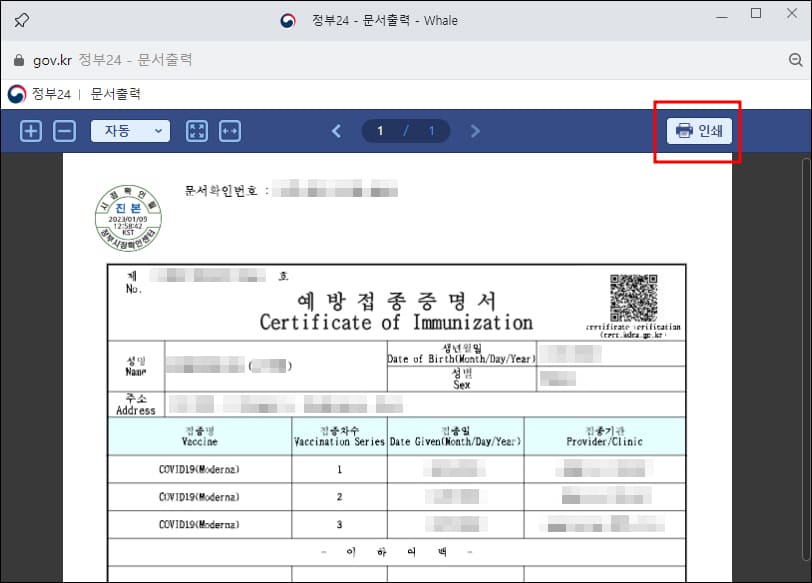Select the fit-to-page viewer icon
812x583 pixels.
pos(197,130)
